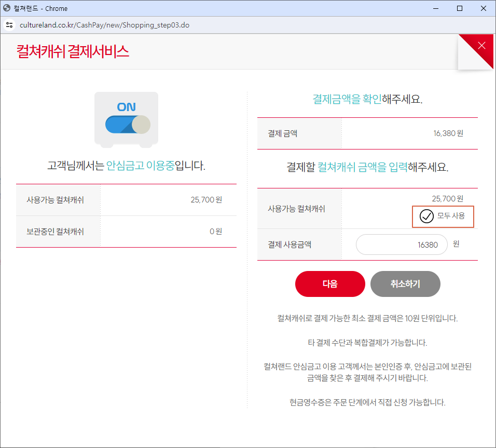Click the 복합결제가 가능합니다 notice

click(x=367, y=343)
